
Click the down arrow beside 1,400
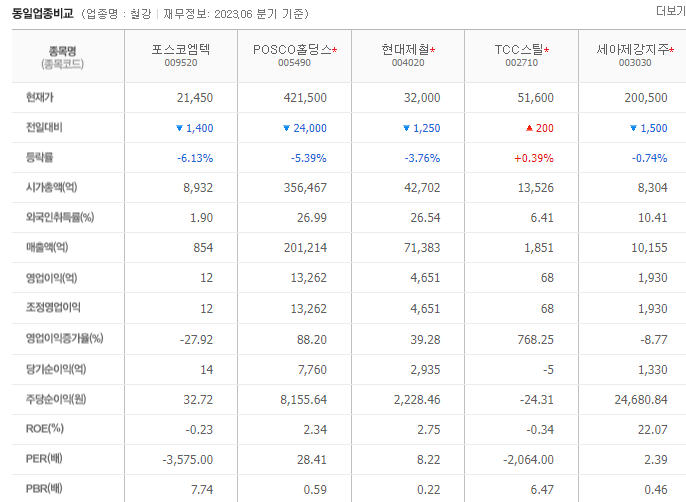pyautogui.click(x=179, y=128)
